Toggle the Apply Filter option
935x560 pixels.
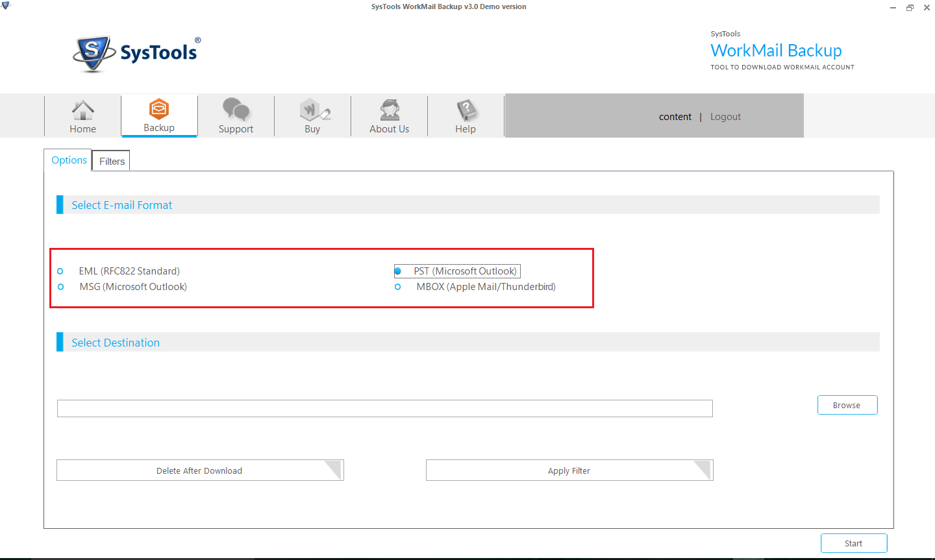click(569, 470)
